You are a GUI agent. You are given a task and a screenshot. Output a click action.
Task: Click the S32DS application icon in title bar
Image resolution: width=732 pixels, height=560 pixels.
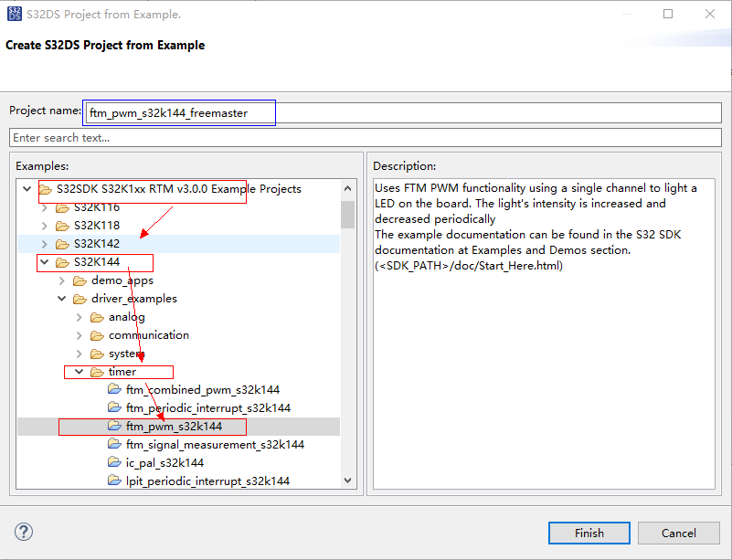coord(15,14)
